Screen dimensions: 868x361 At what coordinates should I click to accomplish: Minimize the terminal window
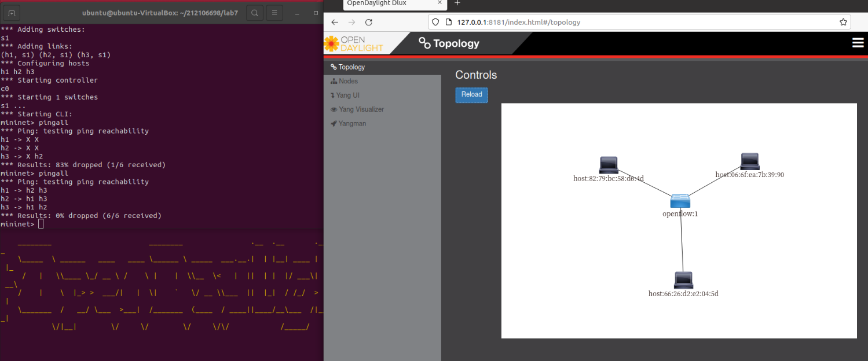pyautogui.click(x=296, y=13)
